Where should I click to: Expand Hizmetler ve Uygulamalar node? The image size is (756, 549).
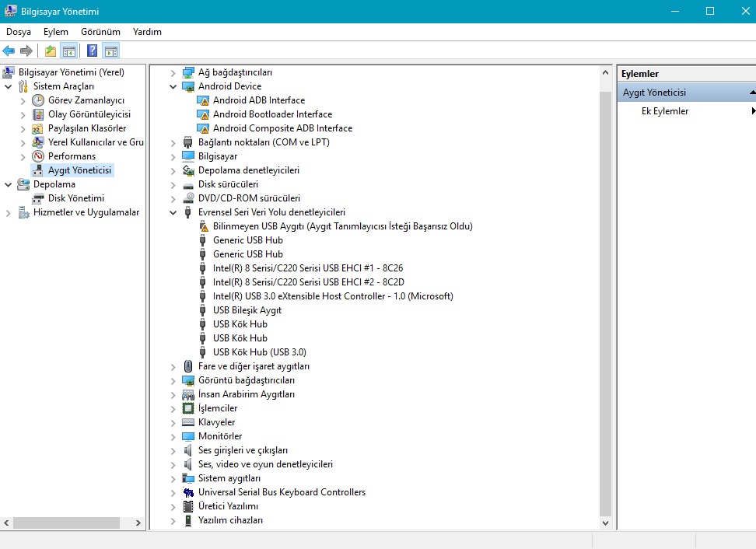[x=9, y=212]
